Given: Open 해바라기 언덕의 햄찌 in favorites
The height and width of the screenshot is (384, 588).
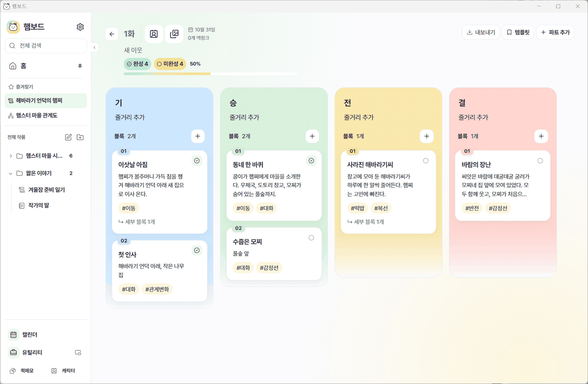Looking at the screenshot, I should [46, 101].
